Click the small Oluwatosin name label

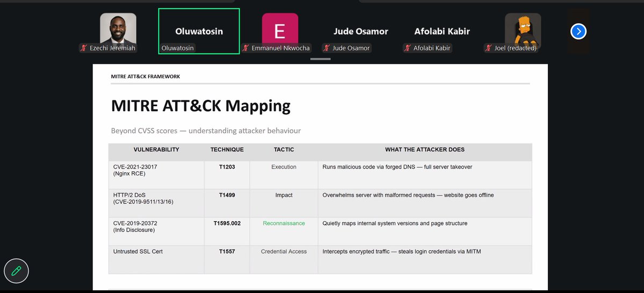click(x=177, y=48)
